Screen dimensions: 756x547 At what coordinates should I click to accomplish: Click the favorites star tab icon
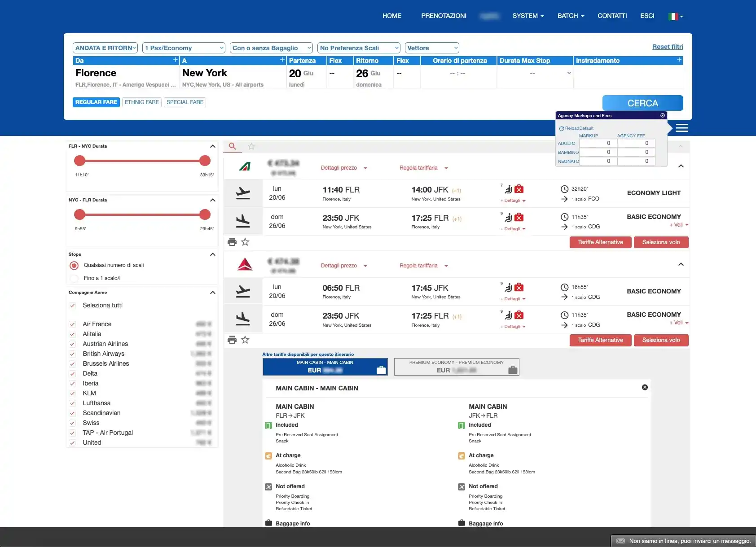point(251,146)
